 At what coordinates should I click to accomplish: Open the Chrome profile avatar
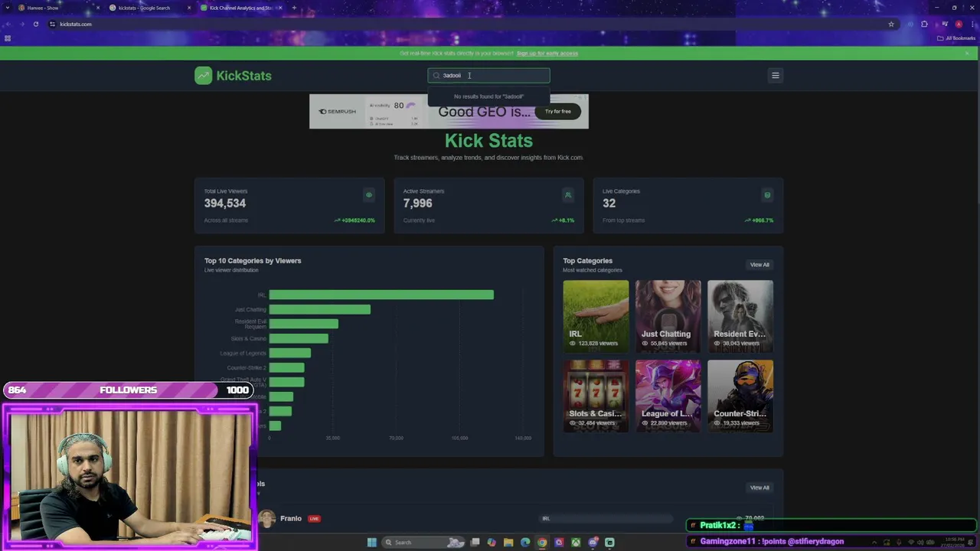pos(958,24)
